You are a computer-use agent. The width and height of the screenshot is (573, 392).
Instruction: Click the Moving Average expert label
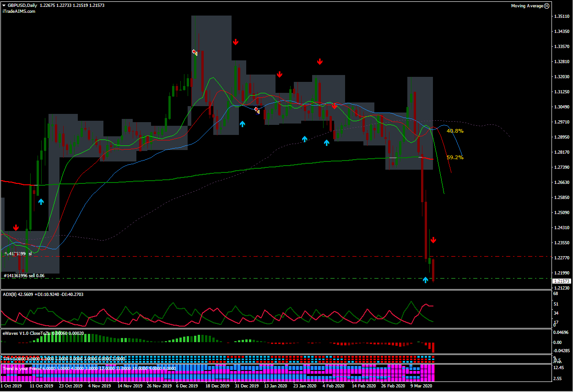[x=527, y=6]
